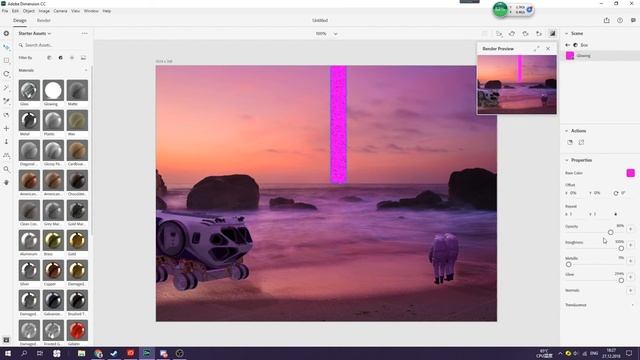Open the Starter Assets panel options menu
The width and height of the screenshot is (640, 360).
[84, 33]
